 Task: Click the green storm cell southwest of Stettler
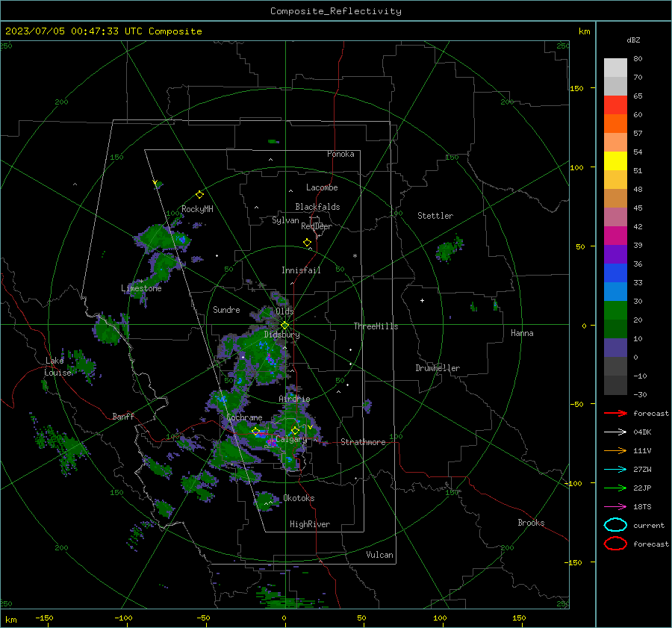click(449, 249)
